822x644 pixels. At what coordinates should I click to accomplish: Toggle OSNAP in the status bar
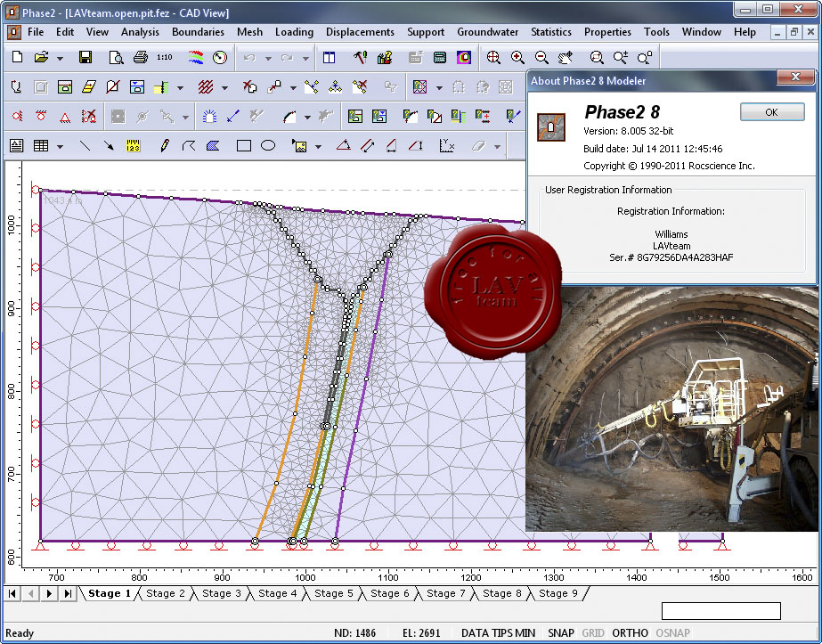tap(672, 633)
